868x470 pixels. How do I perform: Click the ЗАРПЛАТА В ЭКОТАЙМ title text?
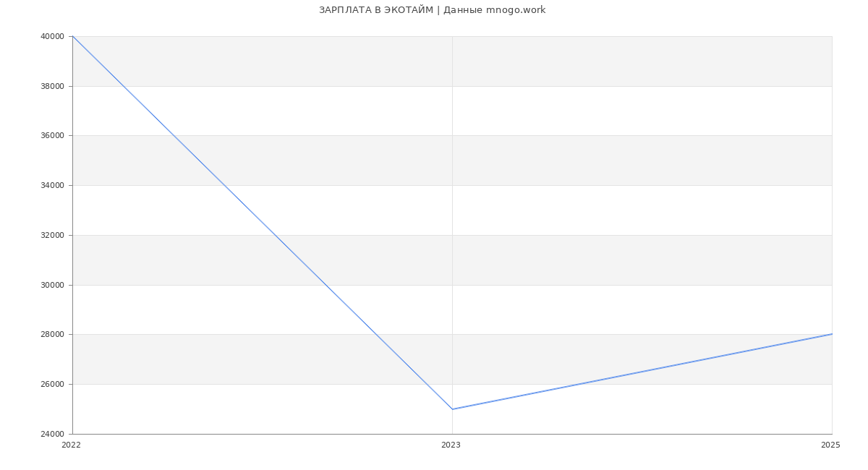376,10
